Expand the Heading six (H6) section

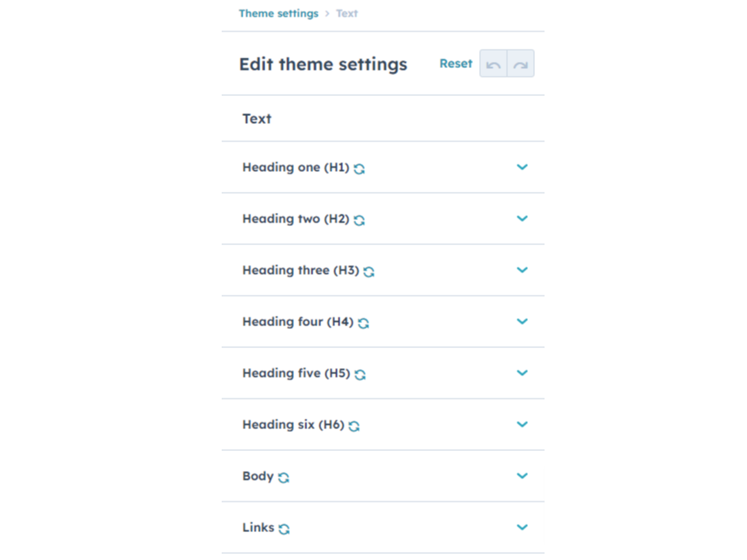(522, 425)
